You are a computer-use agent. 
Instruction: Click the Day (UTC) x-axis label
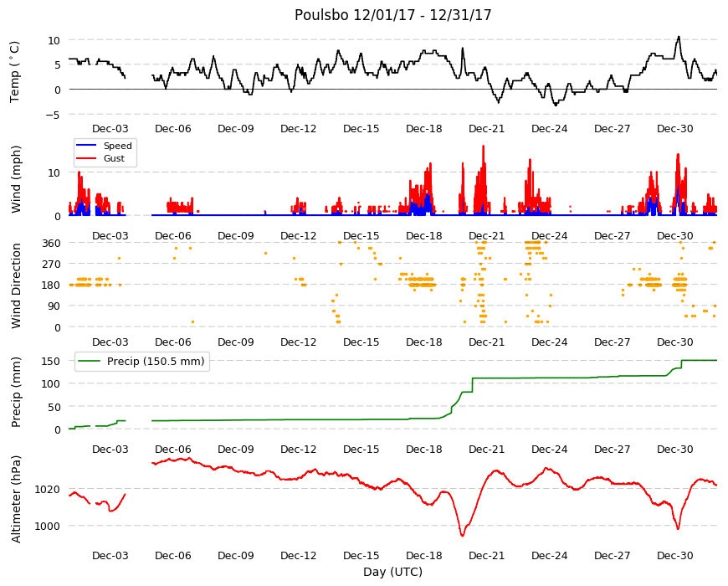pyautogui.click(x=392, y=572)
